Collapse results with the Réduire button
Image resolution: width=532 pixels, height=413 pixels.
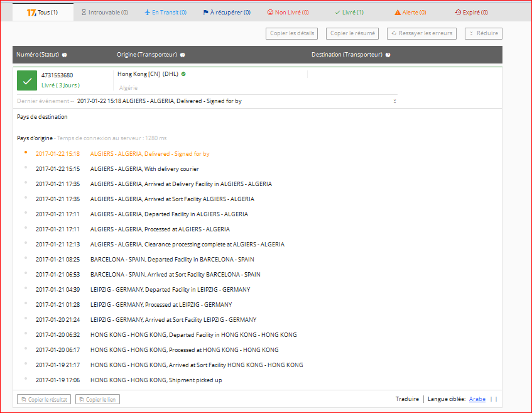[483, 33]
